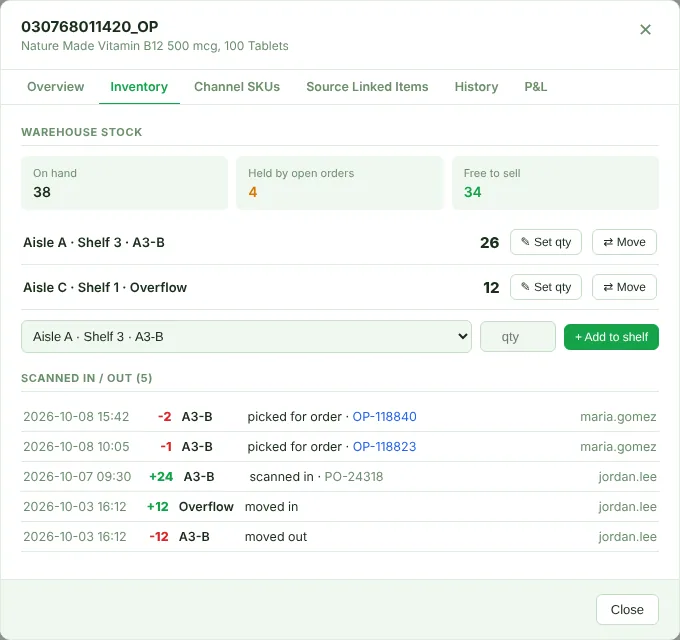Click the -2 quantity on the 15:42 row
This screenshot has height=640, width=680.
click(164, 417)
